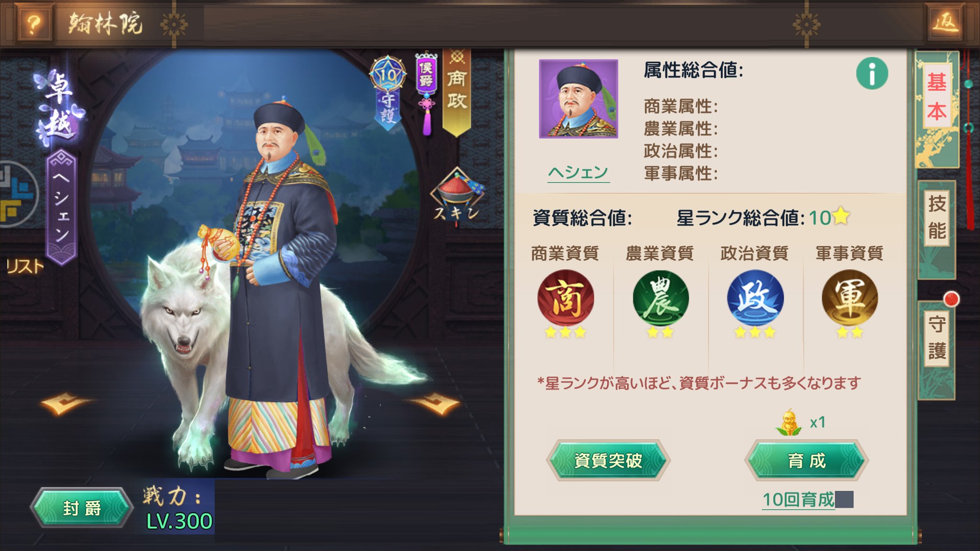Viewport: 980px width, 551px height.
Task: Switch to the 基本 tab
Action: click(936, 98)
